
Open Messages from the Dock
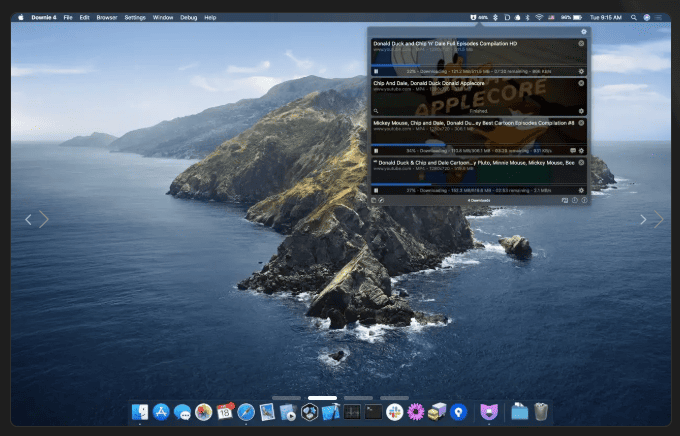point(182,412)
